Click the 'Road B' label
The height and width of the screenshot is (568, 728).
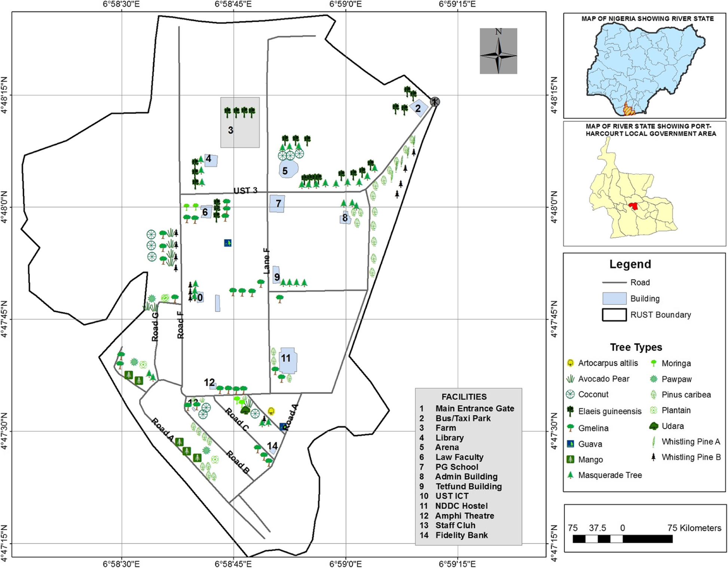(238, 462)
